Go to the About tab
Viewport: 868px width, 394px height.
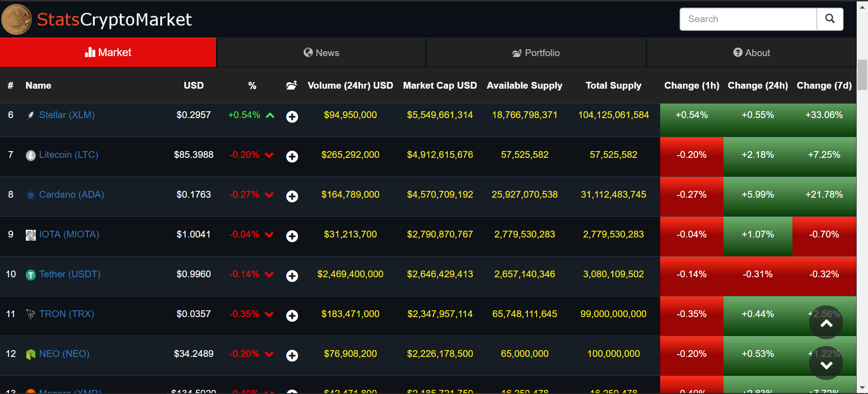pyautogui.click(x=752, y=53)
